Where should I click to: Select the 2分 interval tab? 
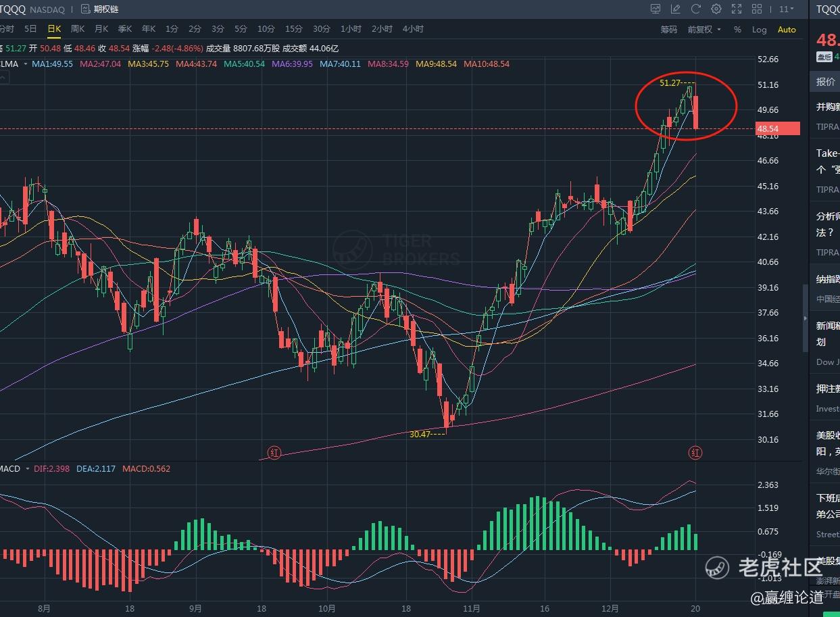coord(195,29)
